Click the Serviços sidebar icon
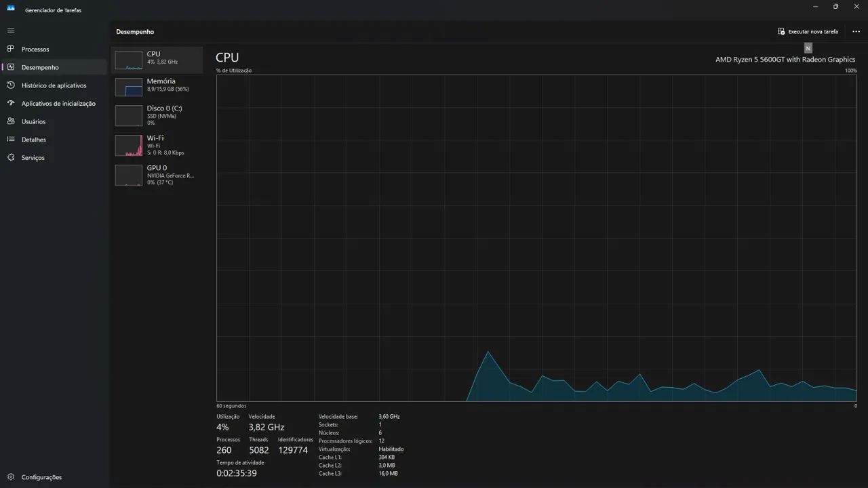The height and width of the screenshot is (488, 868). (x=11, y=157)
